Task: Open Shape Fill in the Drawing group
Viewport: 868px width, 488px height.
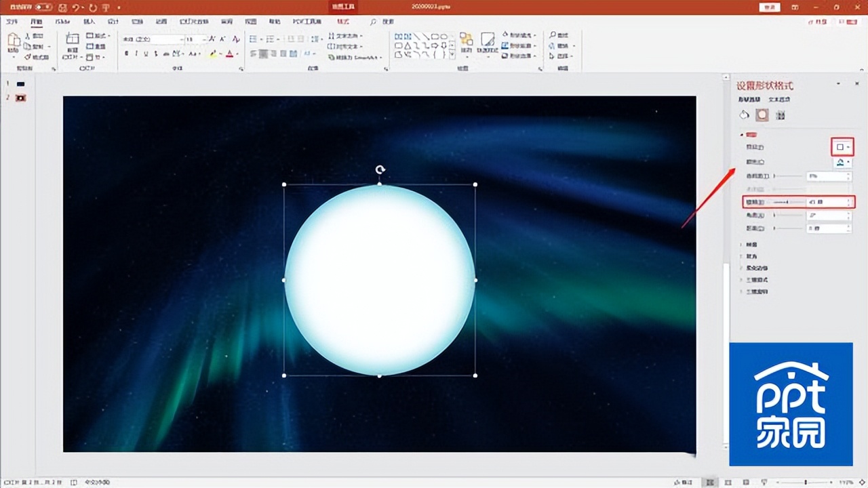Action: tap(519, 35)
